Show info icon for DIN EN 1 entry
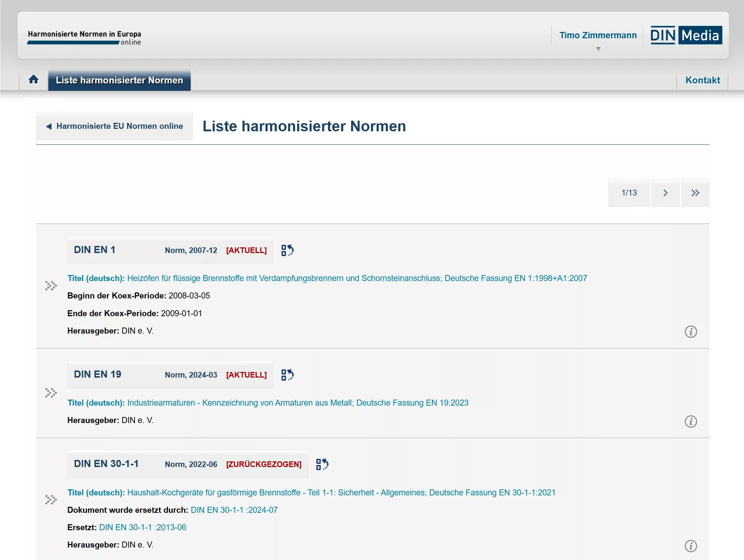The width and height of the screenshot is (744, 560). point(690,332)
